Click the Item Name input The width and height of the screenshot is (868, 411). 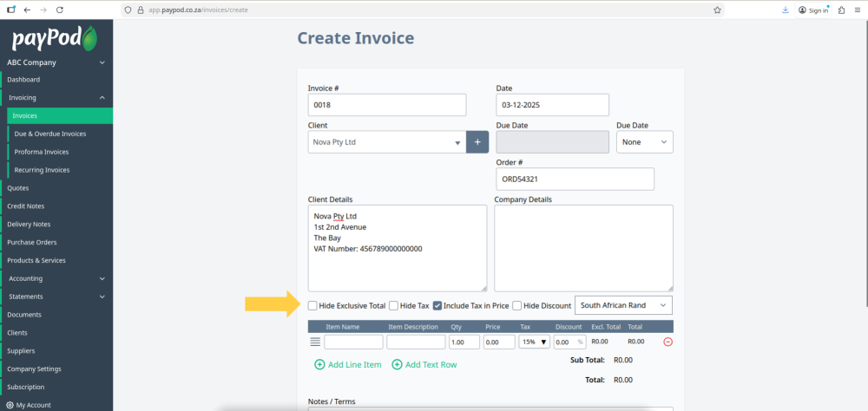pyautogui.click(x=354, y=342)
